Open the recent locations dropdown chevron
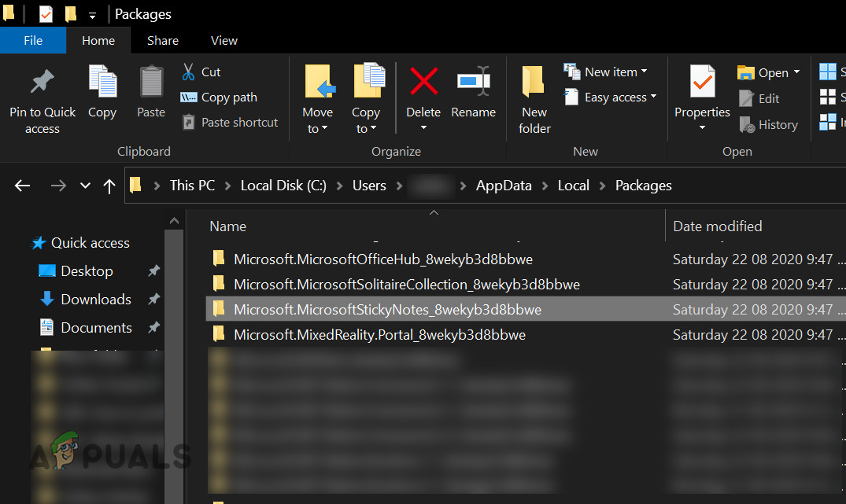The height and width of the screenshot is (504, 846). [85, 186]
